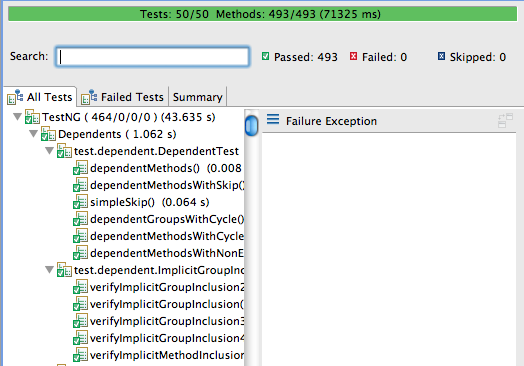Open the Summary tab
The image size is (524, 366).
(198, 97)
